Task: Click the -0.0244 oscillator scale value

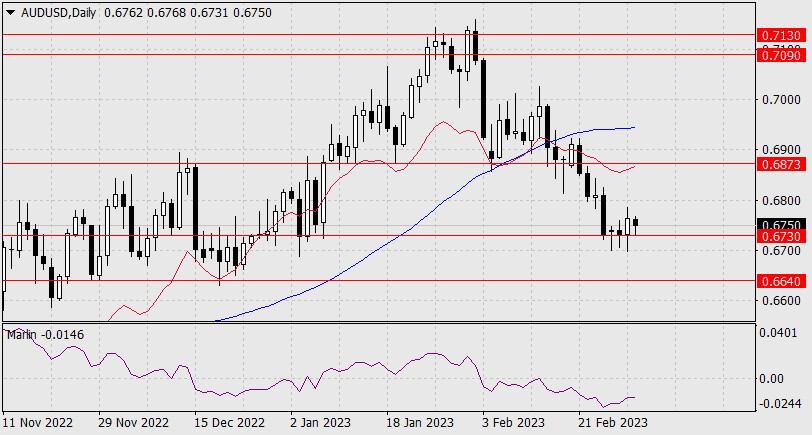Action: coord(778,403)
